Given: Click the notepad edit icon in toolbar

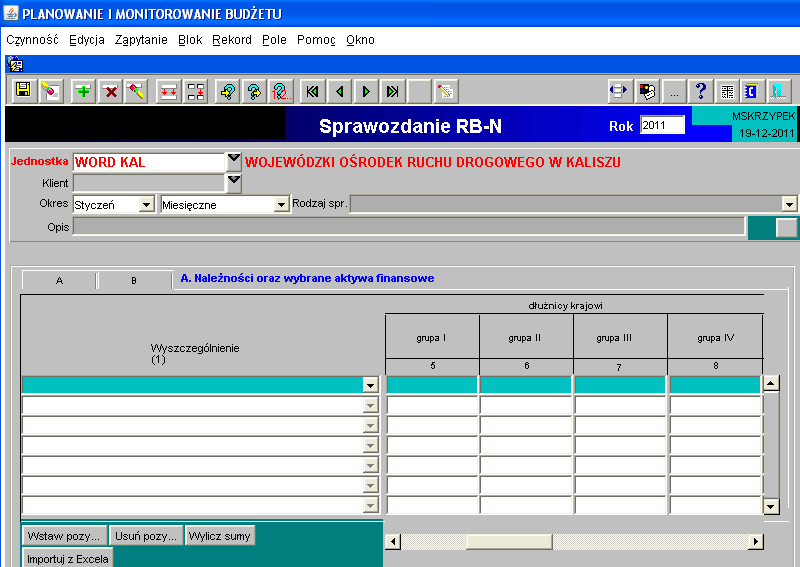Looking at the screenshot, I should (x=446, y=91).
